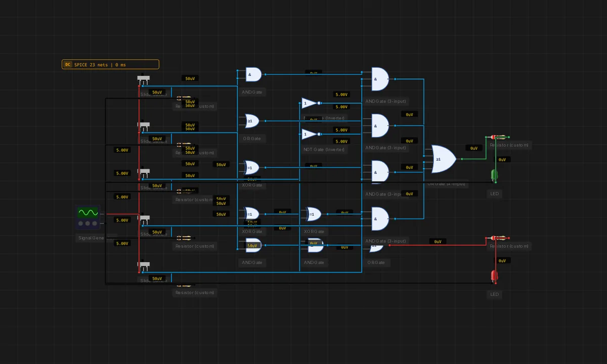607x364 pixels.
Task: Click the lower 'NOT Gate (Inverter)' label
Action: 324,149
